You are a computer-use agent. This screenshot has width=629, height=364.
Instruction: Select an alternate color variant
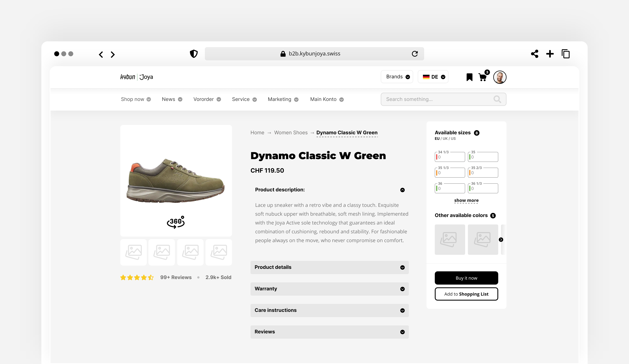click(x=450, y=239)
